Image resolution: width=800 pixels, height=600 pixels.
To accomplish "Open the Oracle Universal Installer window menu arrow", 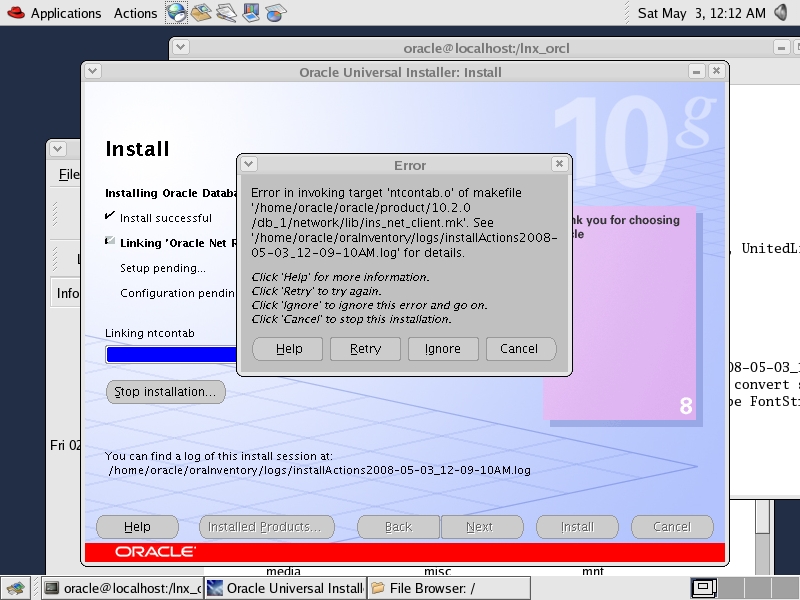I will click(x=93, y=72).
